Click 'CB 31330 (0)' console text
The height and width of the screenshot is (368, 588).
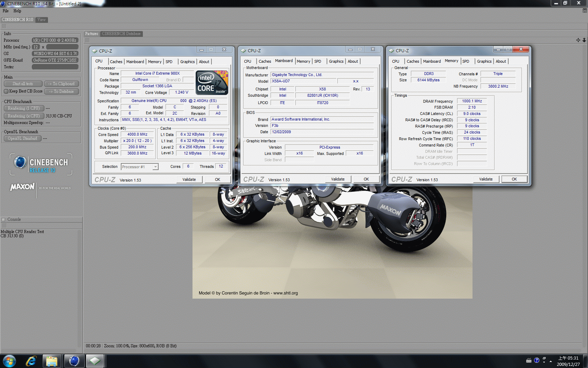[12, 236]
